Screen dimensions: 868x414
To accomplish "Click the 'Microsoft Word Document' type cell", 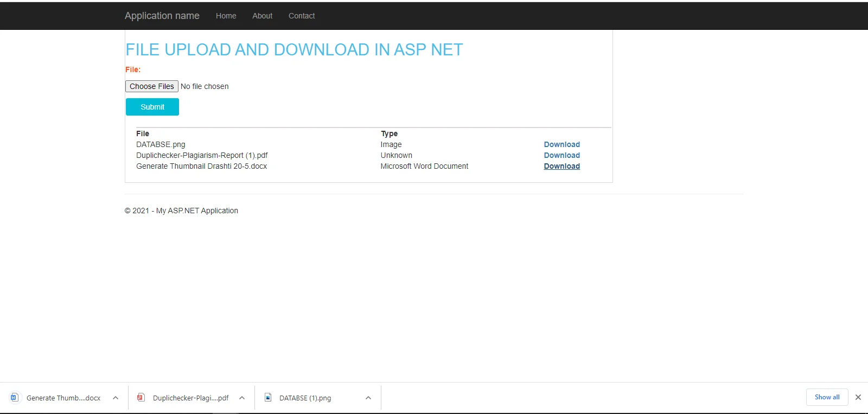I will click(x=424, y=166).
